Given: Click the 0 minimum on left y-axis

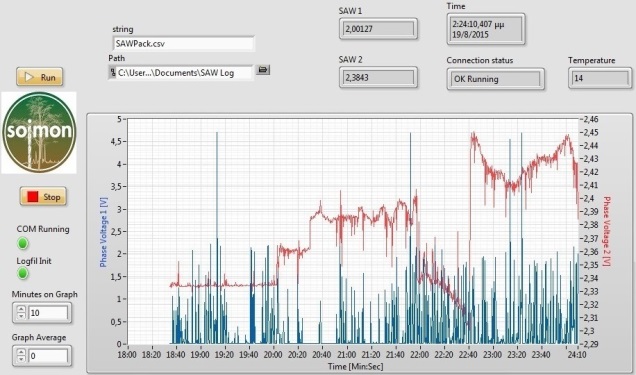Looking at the screenshot, I should 119,344.
